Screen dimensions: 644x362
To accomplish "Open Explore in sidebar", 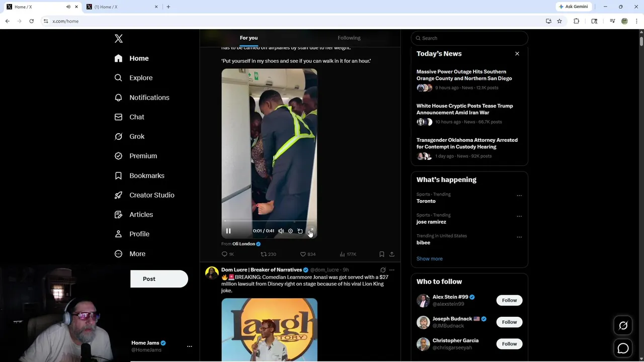I will pyautogui.click(x=133, y=78).
